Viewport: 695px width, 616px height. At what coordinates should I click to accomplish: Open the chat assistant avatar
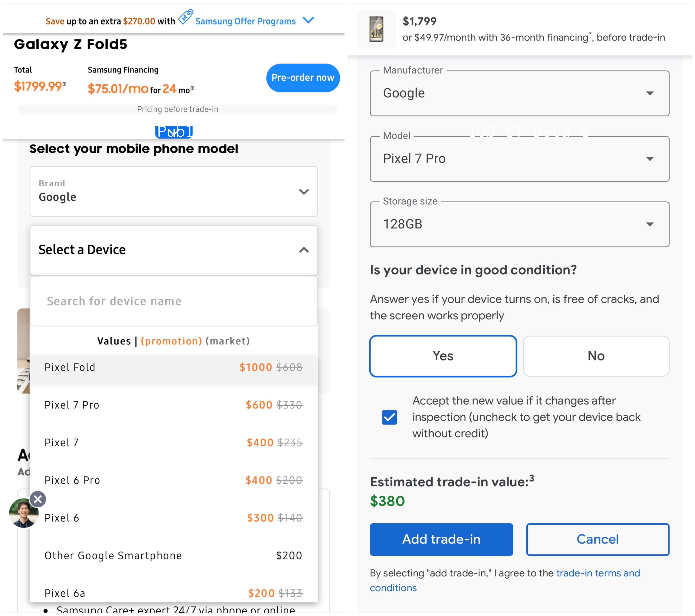coord(23,513)
